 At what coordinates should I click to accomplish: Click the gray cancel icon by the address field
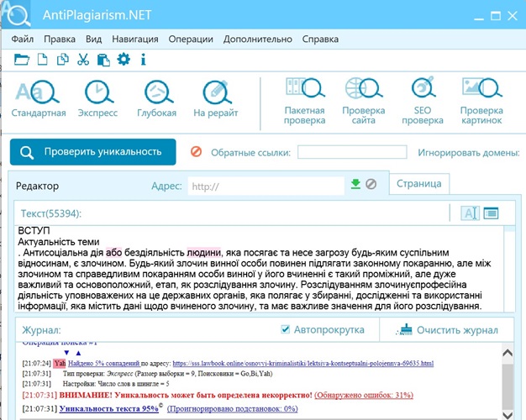(371, 184)
